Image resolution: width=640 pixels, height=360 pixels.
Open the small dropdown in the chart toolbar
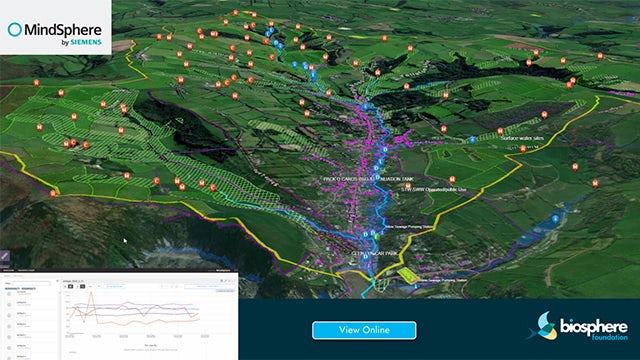pyautogui.click(x=94, y=287)
